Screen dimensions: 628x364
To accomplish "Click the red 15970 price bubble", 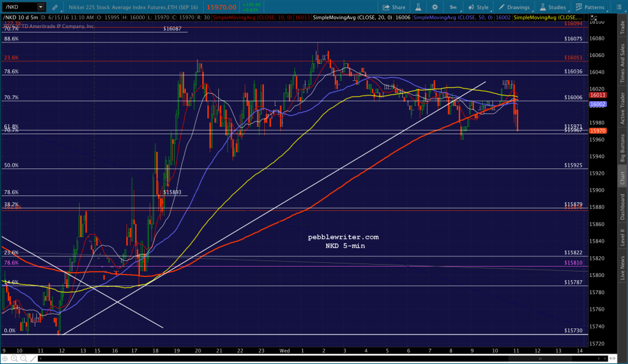I will pos(597,131).
